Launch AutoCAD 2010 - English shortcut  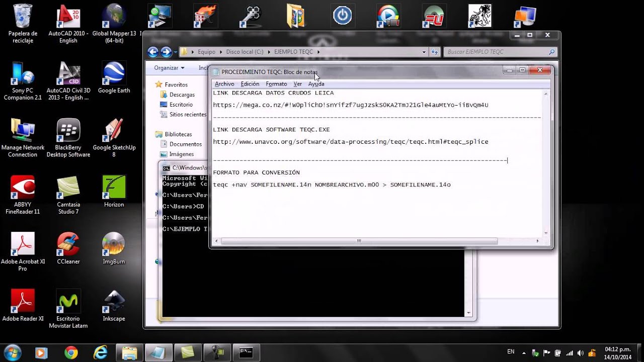68,23
